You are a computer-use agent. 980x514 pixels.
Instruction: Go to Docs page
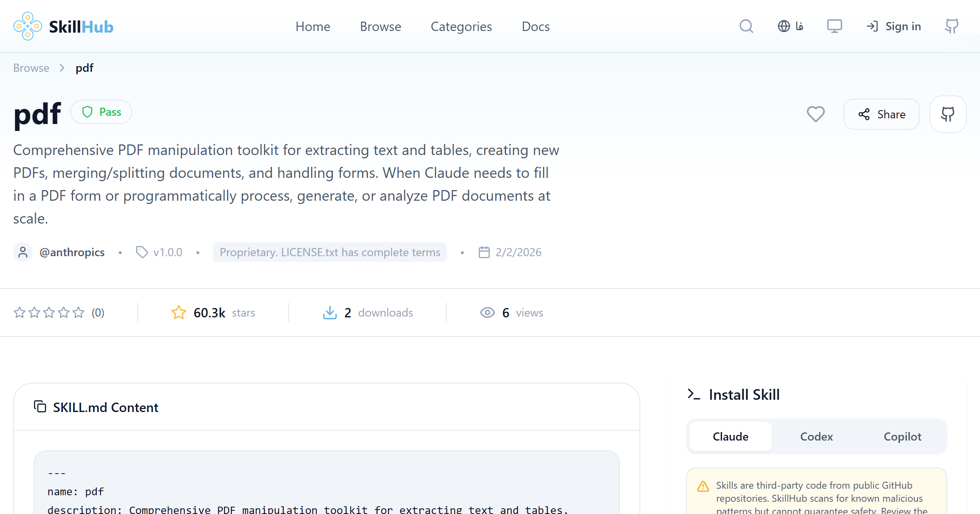(535, 27)
